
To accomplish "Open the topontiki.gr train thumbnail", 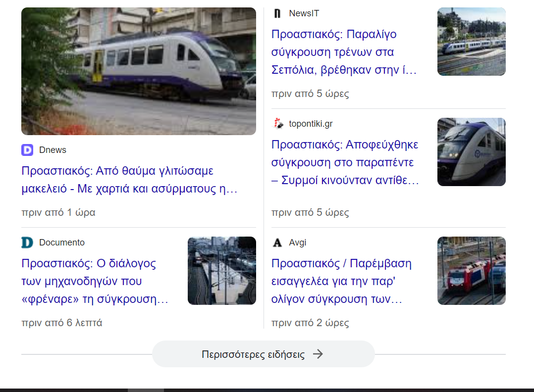I will (471, 152).
